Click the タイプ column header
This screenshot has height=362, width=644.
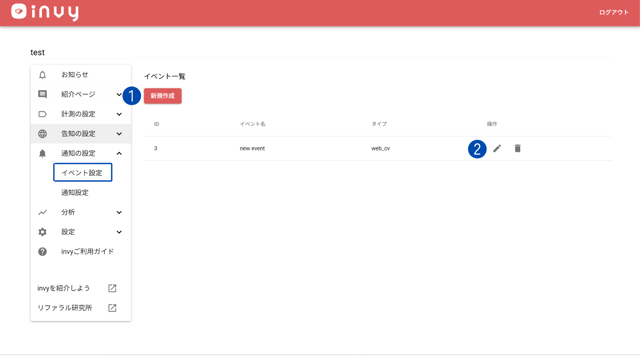379,124
